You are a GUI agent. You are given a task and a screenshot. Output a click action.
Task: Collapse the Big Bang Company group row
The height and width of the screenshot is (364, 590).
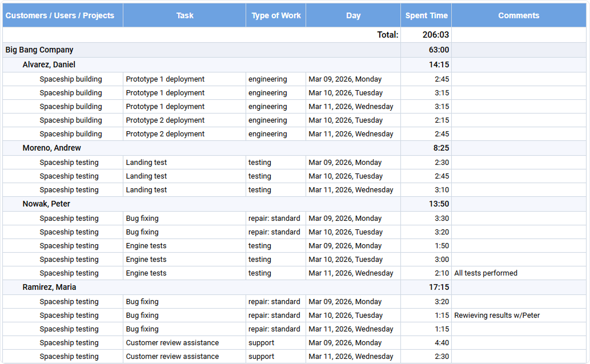(x=39, y=50)
